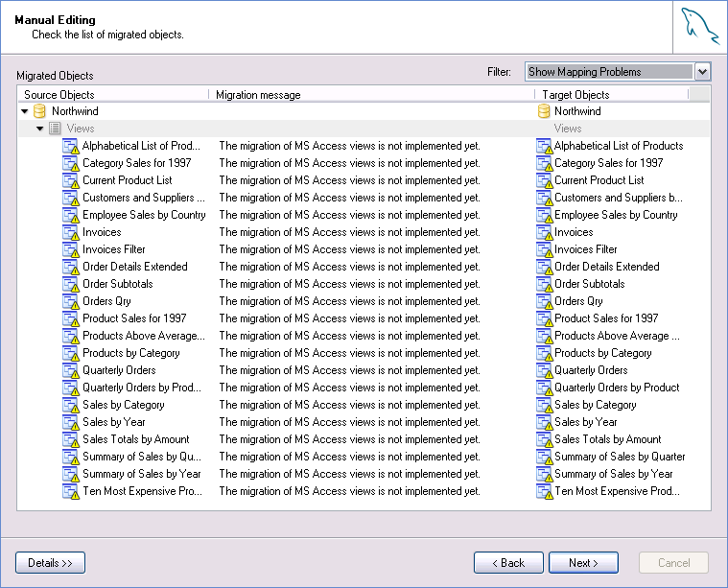Click the view icon beside source Current Product List
The width and height of the screenshot is (728, 588).
tap(71, 180)
